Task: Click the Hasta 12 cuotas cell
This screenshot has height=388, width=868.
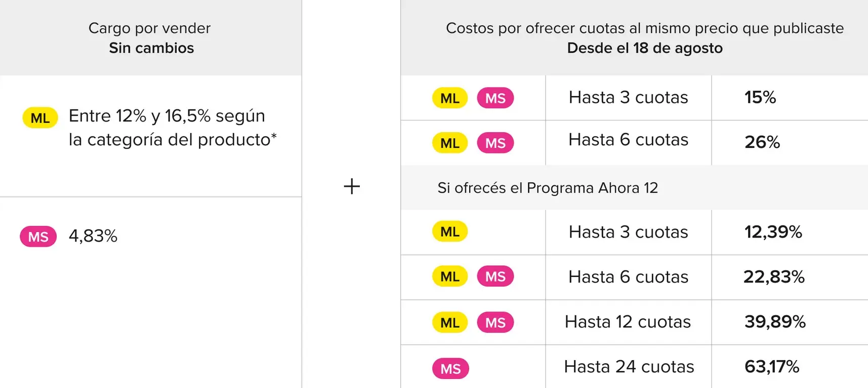Action: (629, 322)
